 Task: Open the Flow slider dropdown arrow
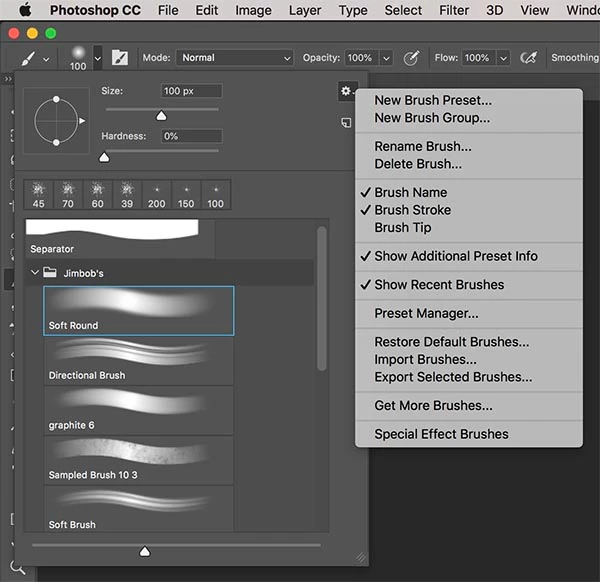click(x=504, y=58)
